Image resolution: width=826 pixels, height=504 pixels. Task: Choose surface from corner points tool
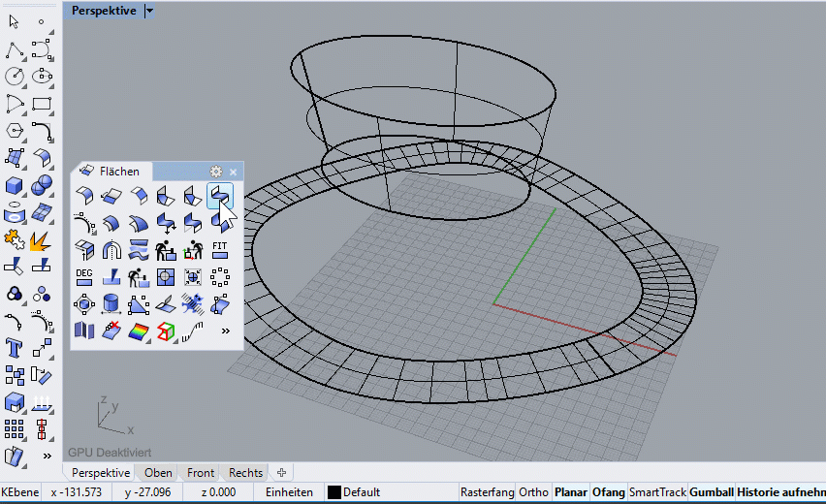click(15, 158)
